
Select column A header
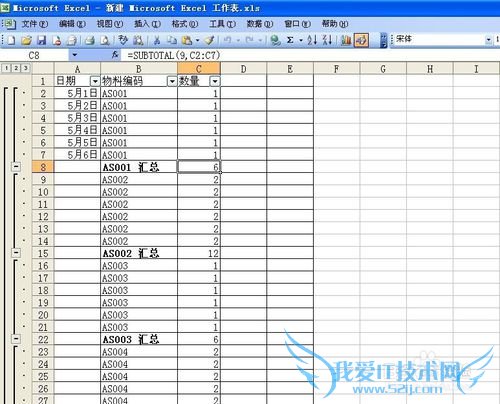77,69
